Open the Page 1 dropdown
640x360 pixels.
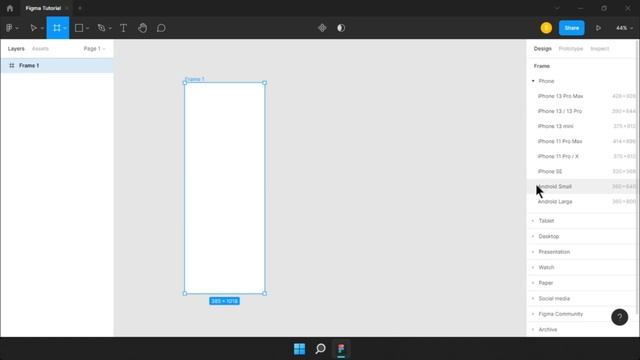[94, 49]
